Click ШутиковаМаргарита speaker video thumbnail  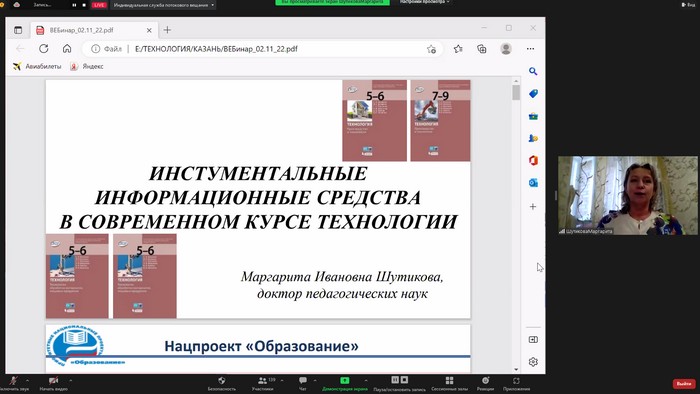pyautogui.click(x=627, y=195)
